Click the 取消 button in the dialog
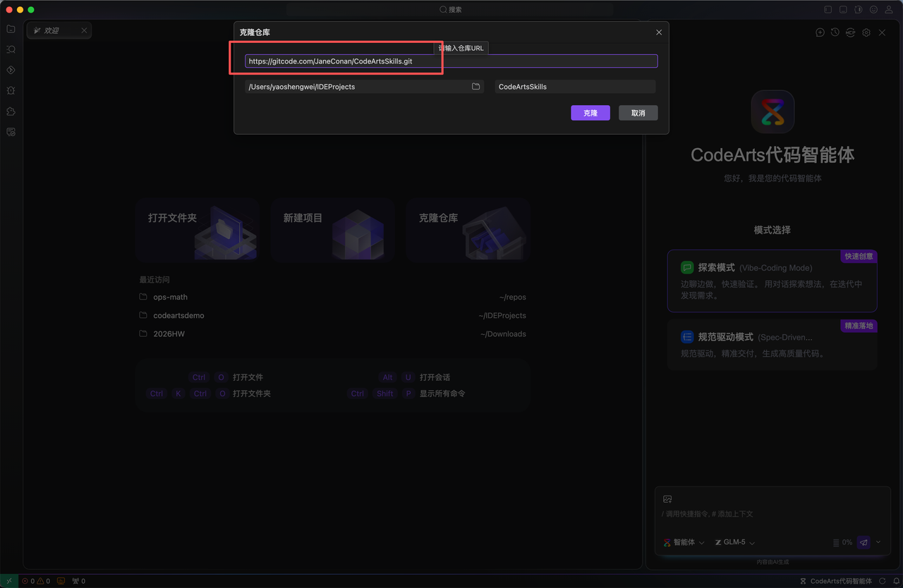The height and width of the screenshot is (588, 903). click(638, 113)
